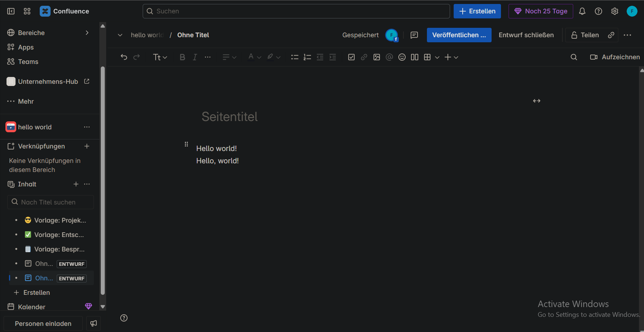Insert an image or media file

(377, 57)
